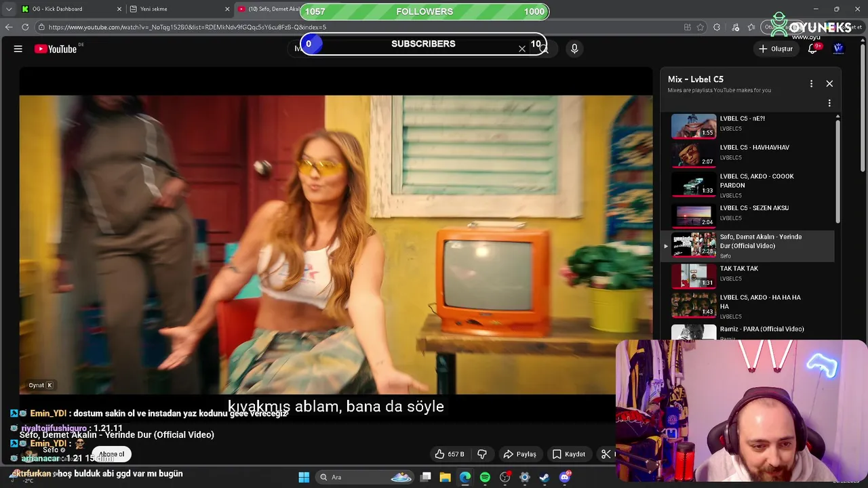Close the Yeni sekme tab
The width and height of the screenshot is (868, 488).
click(228, 9)
